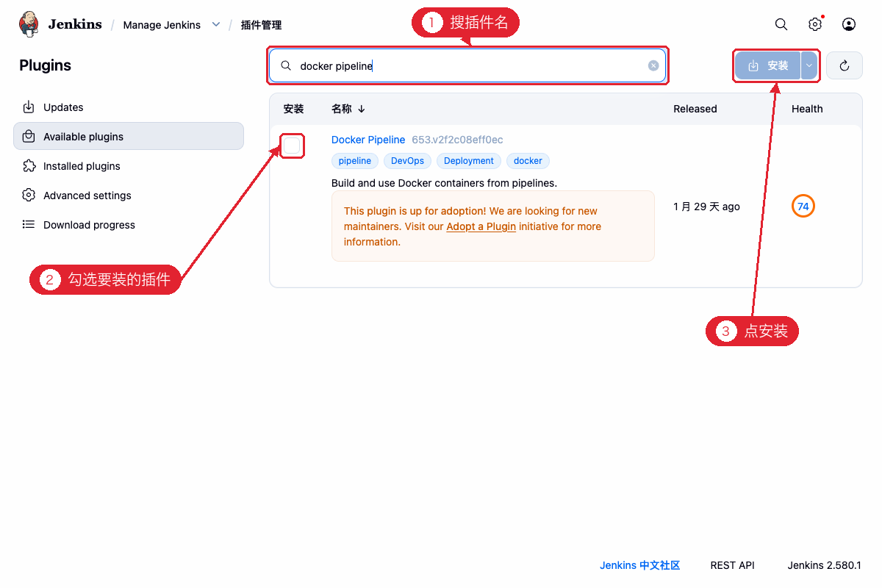Click the health score 74 badge
Screen dimensions: 882x588
(803, 207)
